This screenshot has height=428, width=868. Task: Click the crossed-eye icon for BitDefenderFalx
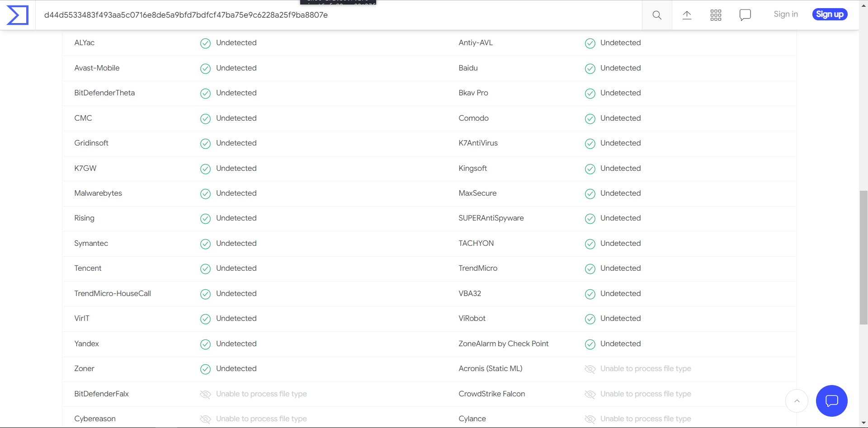click(x=205, y=394)
